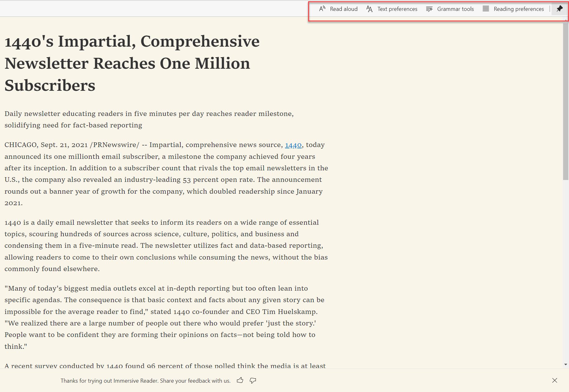The height and width of the screenshot is (392, 569).
Task: Open the Read aloud label
Action: click(344, 9)
